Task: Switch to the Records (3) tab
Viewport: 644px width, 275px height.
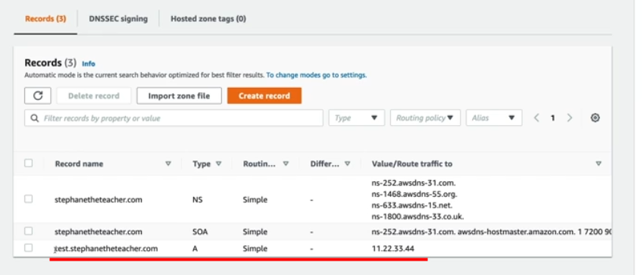Action: point(45,19)
